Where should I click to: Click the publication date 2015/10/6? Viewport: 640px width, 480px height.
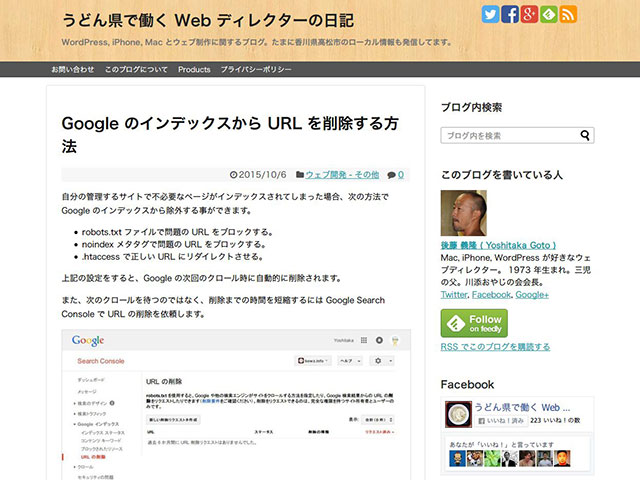(258, 175)
